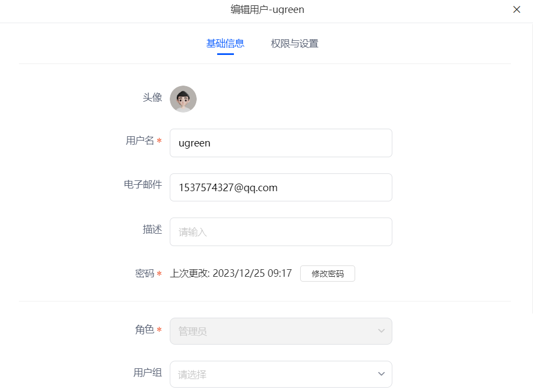Click the 用户组 field label

[148, 373]
